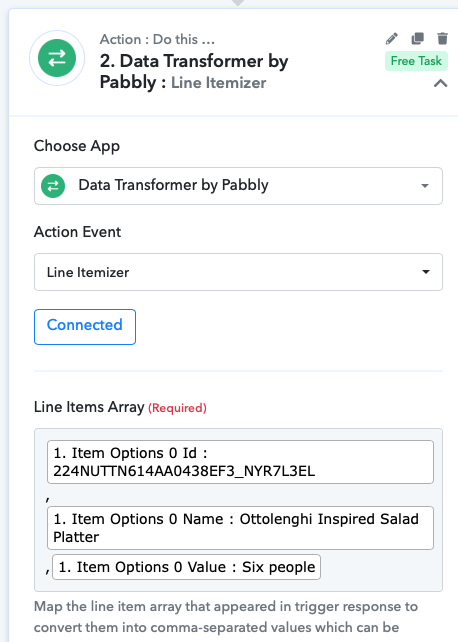
Task: Collapse the step using the up chevron
Action: tap(440, 84)
